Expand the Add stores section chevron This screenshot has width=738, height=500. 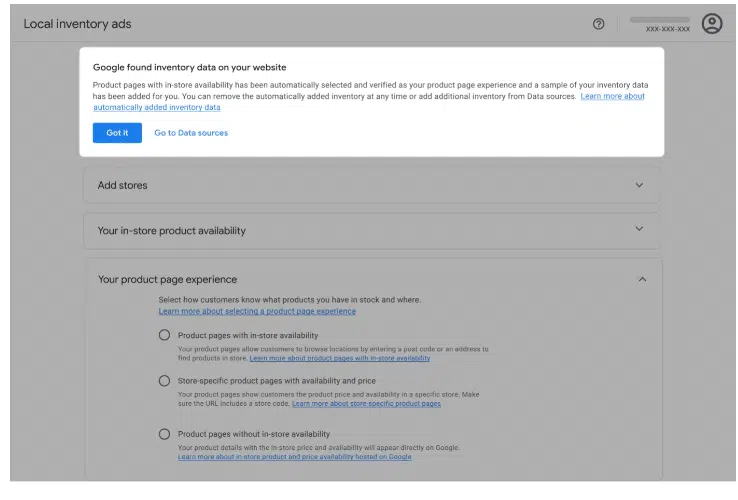639,185
